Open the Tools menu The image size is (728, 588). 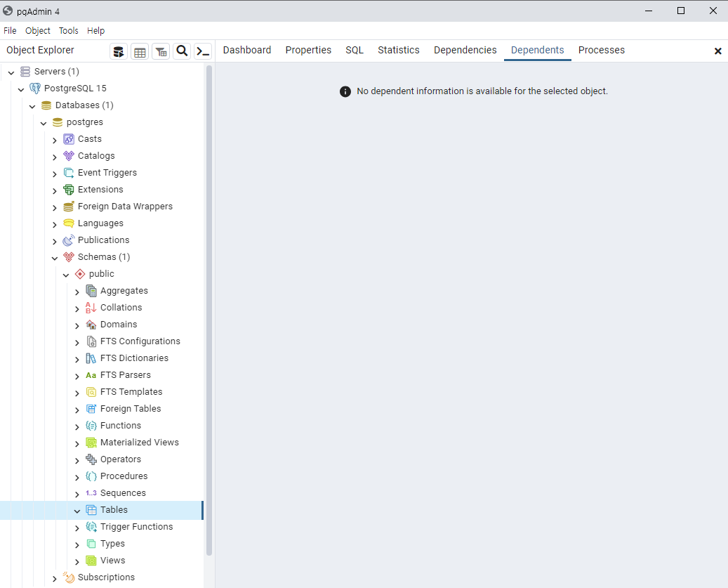[68, 31]
